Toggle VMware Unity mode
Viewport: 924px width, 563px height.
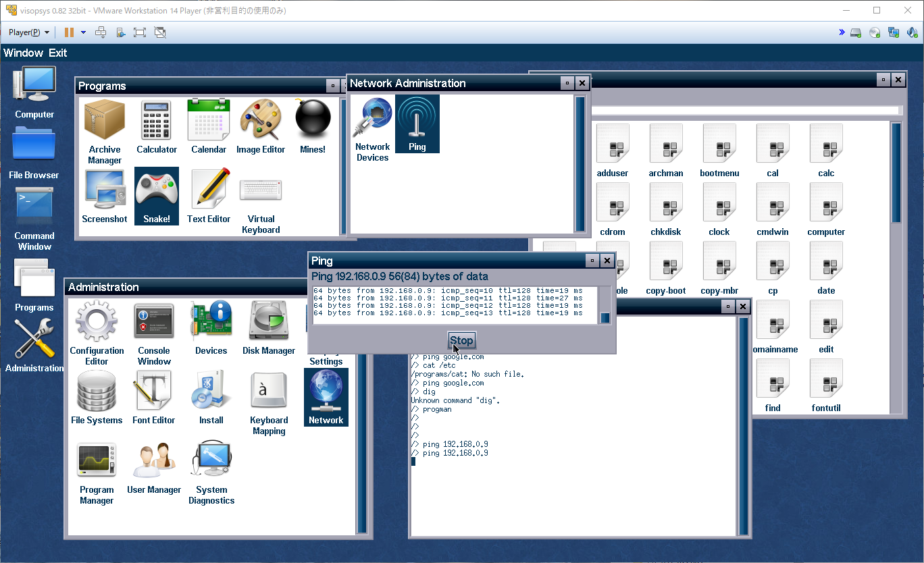160,32
